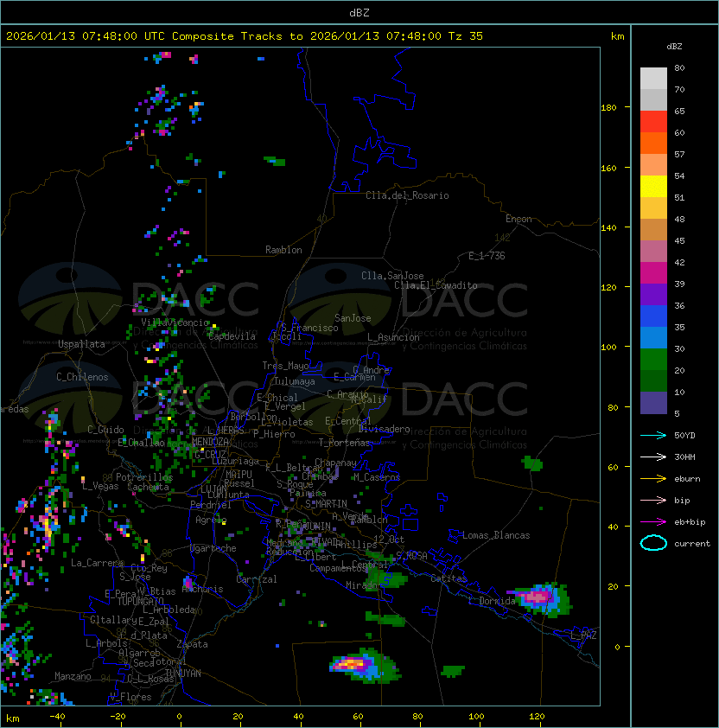The width and height of the screenshot is (719, 728).
Task: Click the cyan 50YD arrow in legend
Action: [653, 435]
